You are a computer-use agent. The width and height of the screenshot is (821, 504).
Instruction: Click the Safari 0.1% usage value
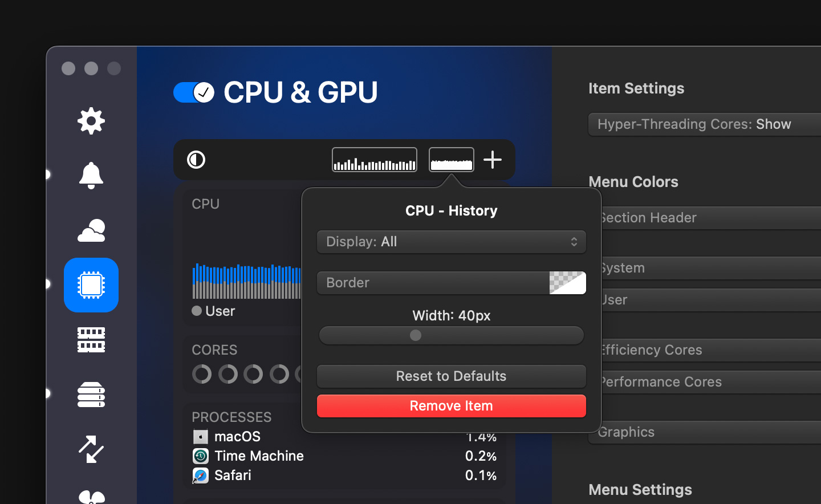(481, 475)
